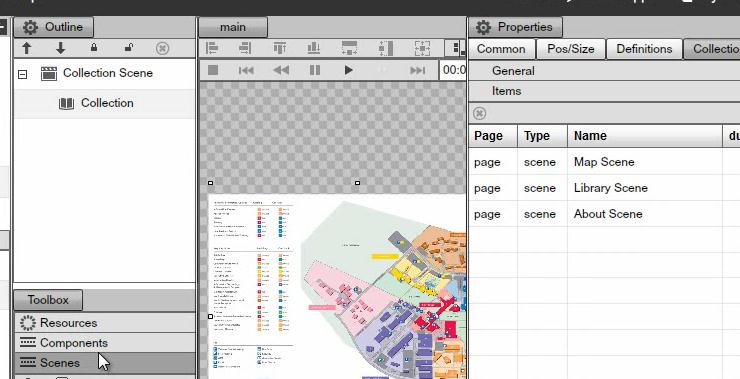Lock the selected outline item
The height and width of the screenshot is (379, 740).
(x=94, y=47)
